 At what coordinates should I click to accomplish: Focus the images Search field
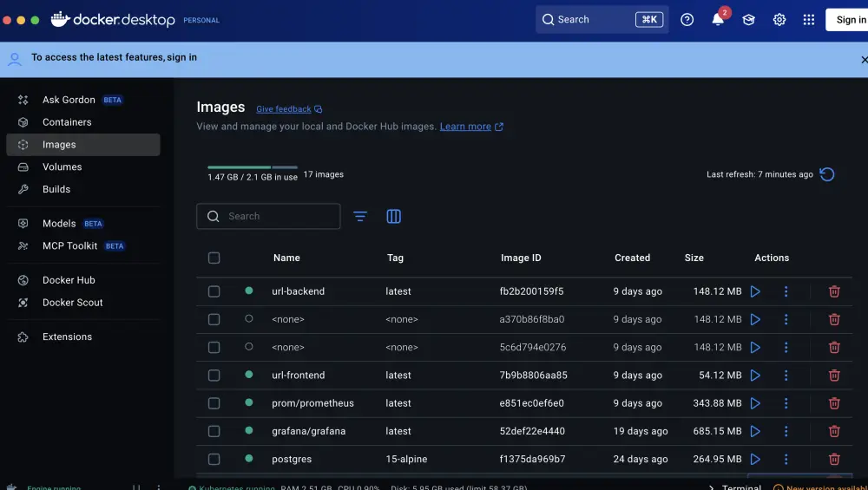[268, 216]
